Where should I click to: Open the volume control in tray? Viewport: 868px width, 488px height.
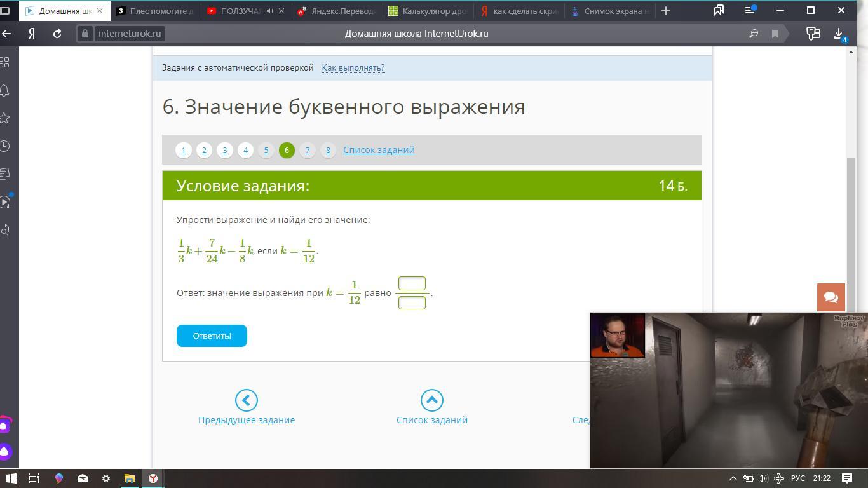(763, 478)
